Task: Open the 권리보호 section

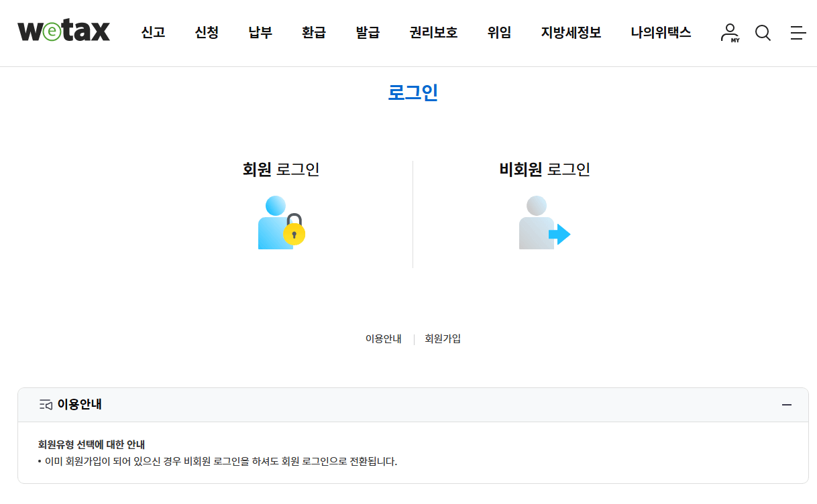Action: point(433,33)
